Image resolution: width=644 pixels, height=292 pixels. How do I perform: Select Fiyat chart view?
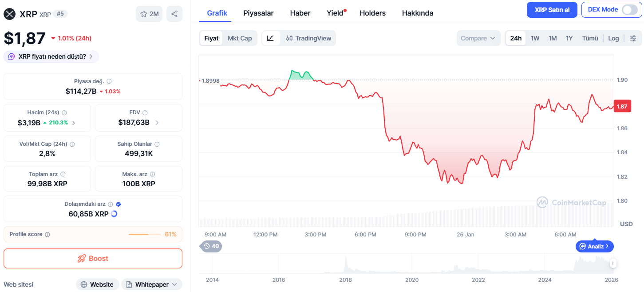click(211, 38)
